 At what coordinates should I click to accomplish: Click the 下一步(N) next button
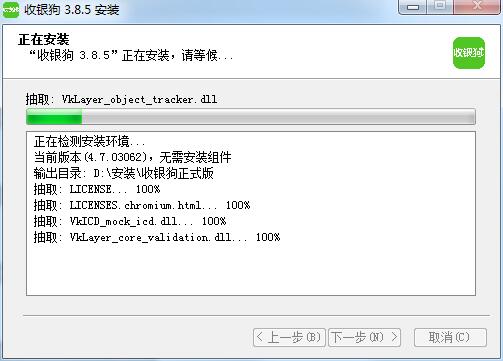tap(365, 337)
